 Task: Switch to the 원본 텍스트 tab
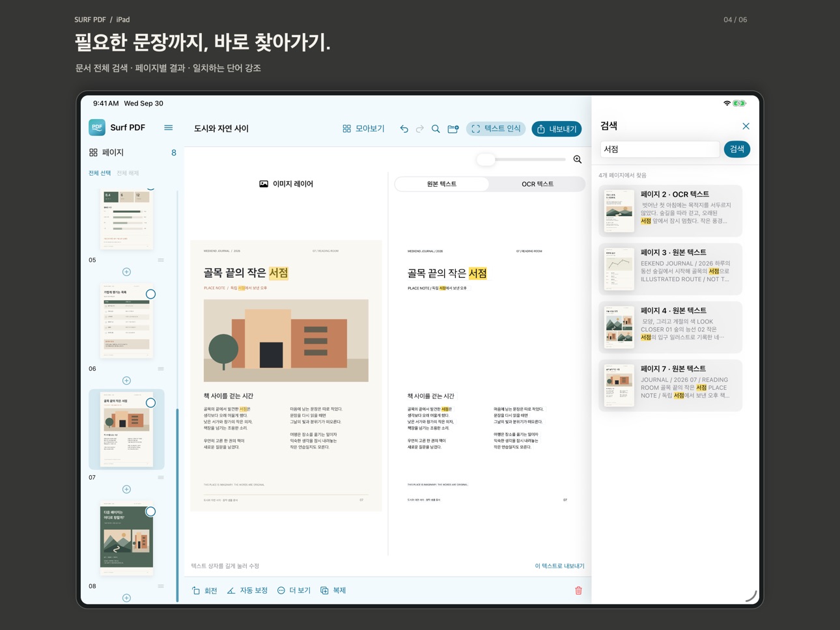pos(441,184)
